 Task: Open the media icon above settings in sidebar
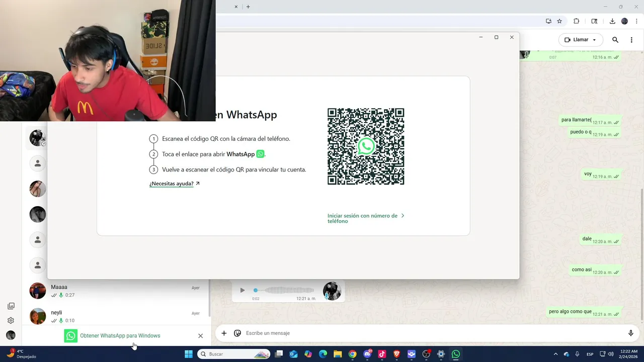tap(11, 306)
